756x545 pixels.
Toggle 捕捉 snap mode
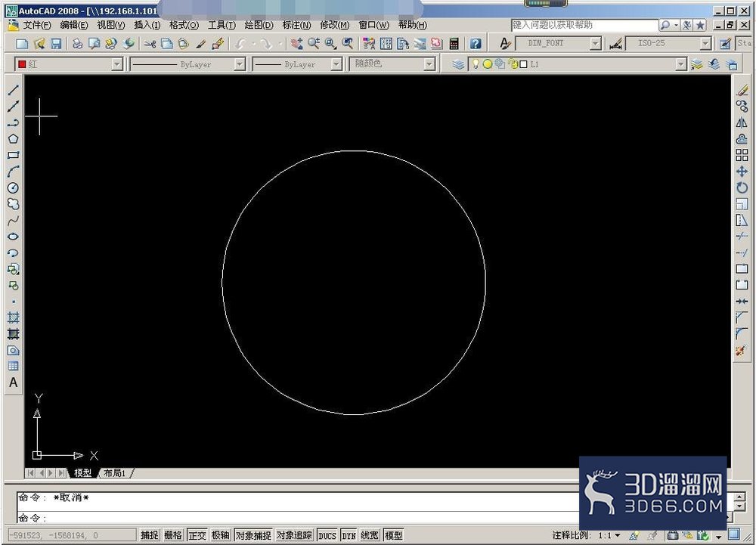tap(150, 535)
